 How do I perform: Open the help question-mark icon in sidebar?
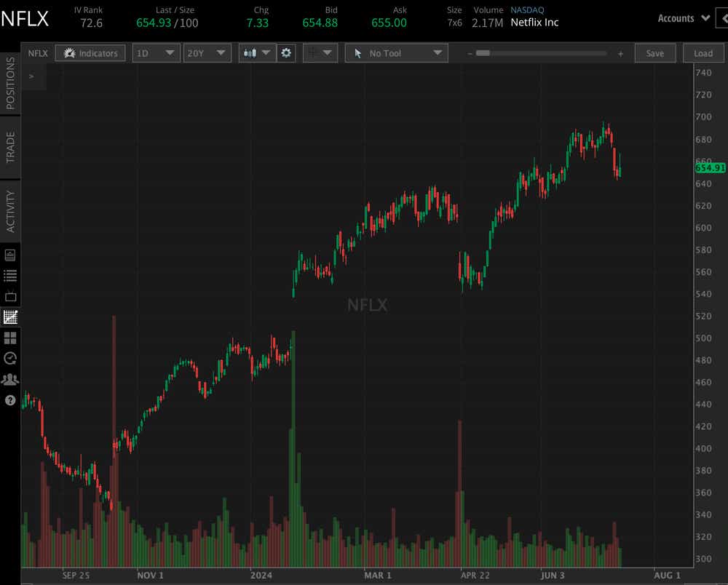pos(9,399)
